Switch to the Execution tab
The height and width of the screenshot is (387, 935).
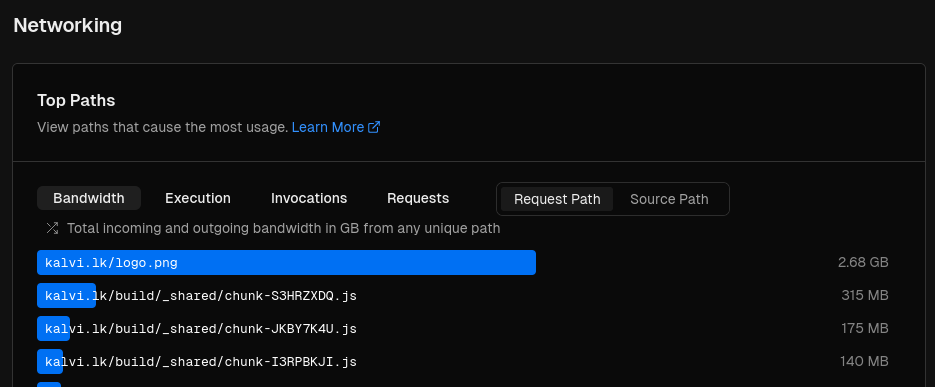pyautogui.click(x=198, y=198)
